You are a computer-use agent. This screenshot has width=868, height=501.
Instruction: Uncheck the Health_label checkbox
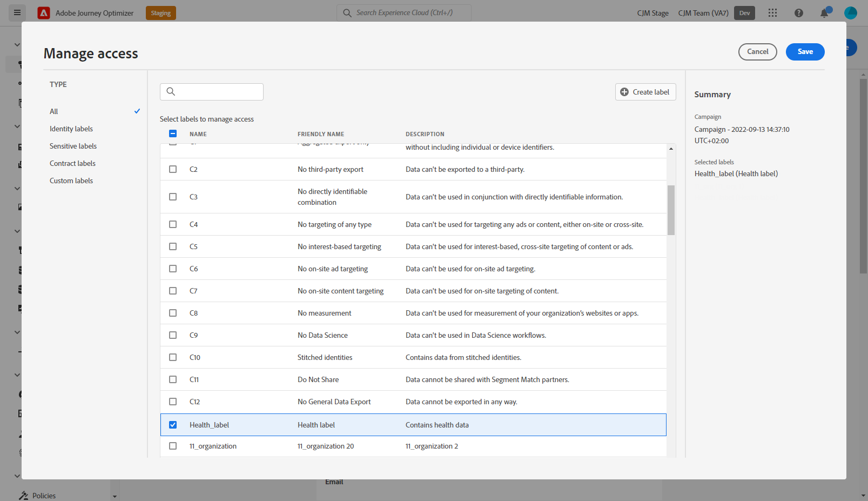pyautogui.click(x=173, y=425)
